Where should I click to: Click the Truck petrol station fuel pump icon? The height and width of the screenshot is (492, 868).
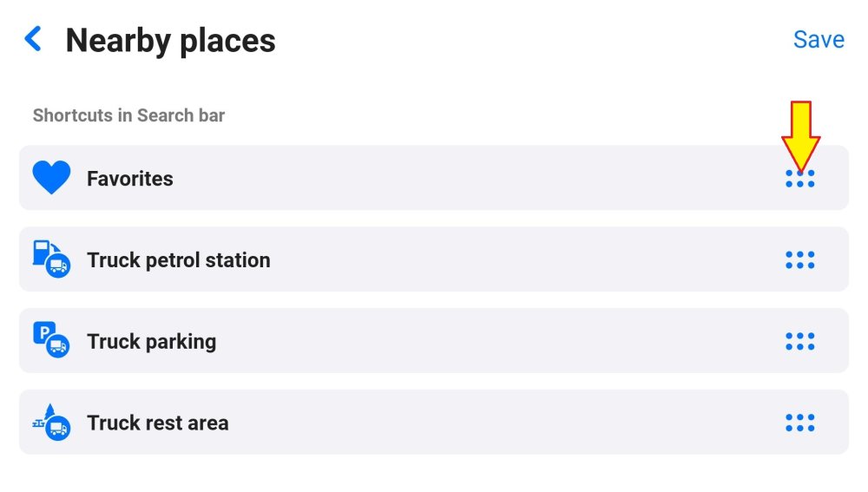click(x=51, y=259)
